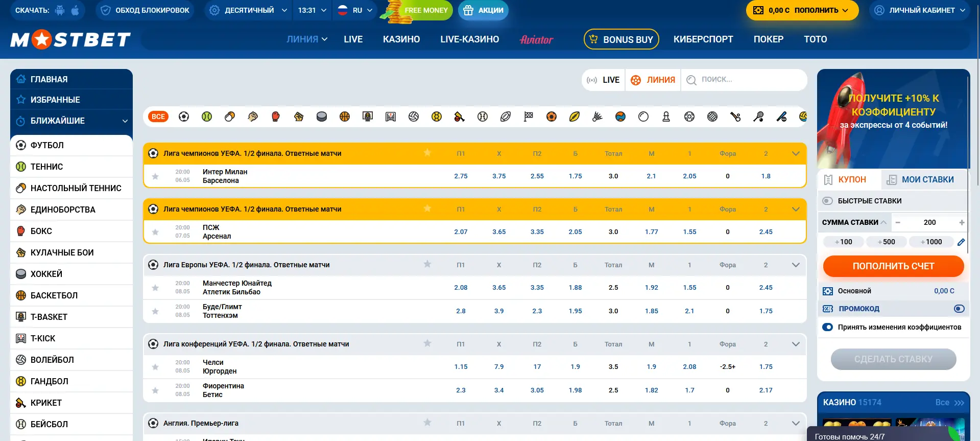This screenshot has width=980, height=441.
Task: Switch the event list to ЛИНИЯ mode
Action: point(653,80)
